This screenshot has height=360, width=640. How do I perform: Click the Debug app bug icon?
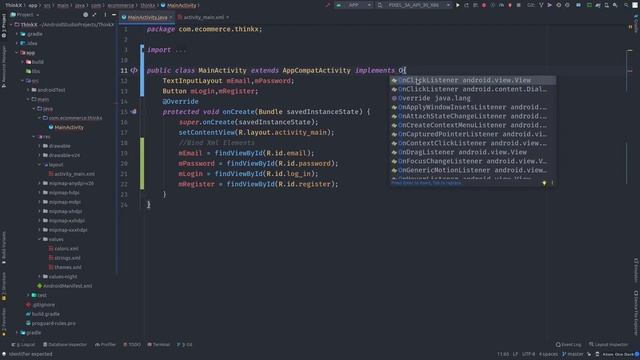point(484,5)
